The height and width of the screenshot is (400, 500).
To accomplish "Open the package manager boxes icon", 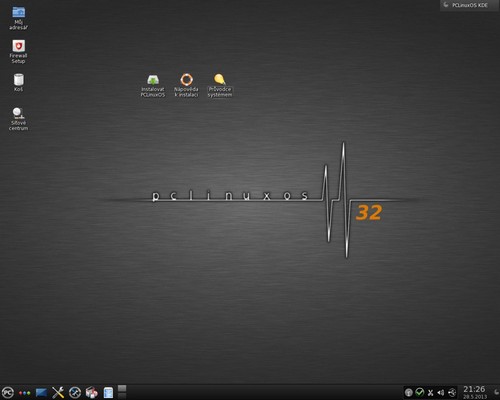I will pos(92,393).
